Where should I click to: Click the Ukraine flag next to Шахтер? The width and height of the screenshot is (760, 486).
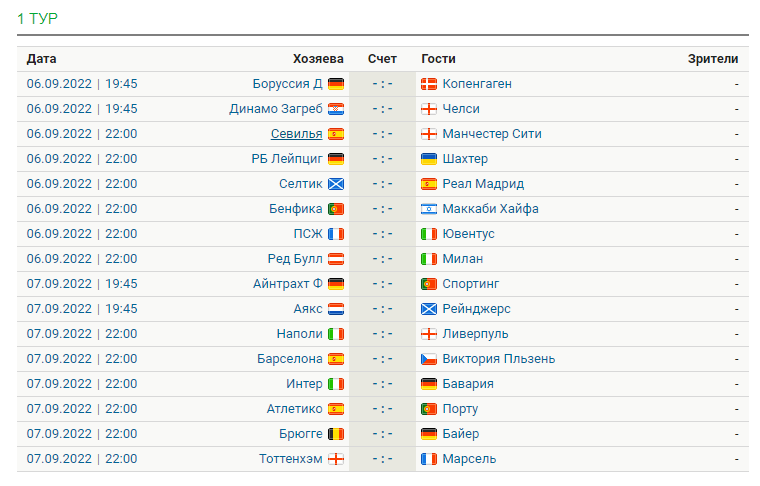[x=428, y=159]
